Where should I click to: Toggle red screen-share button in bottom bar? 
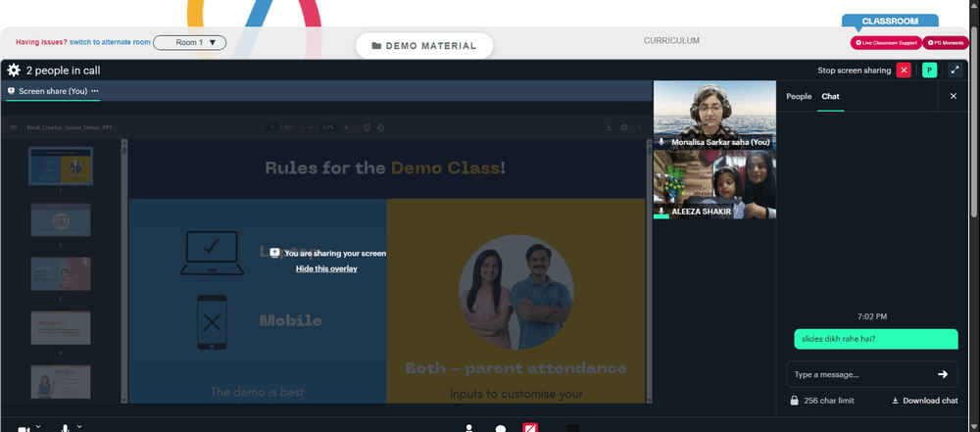530,428
